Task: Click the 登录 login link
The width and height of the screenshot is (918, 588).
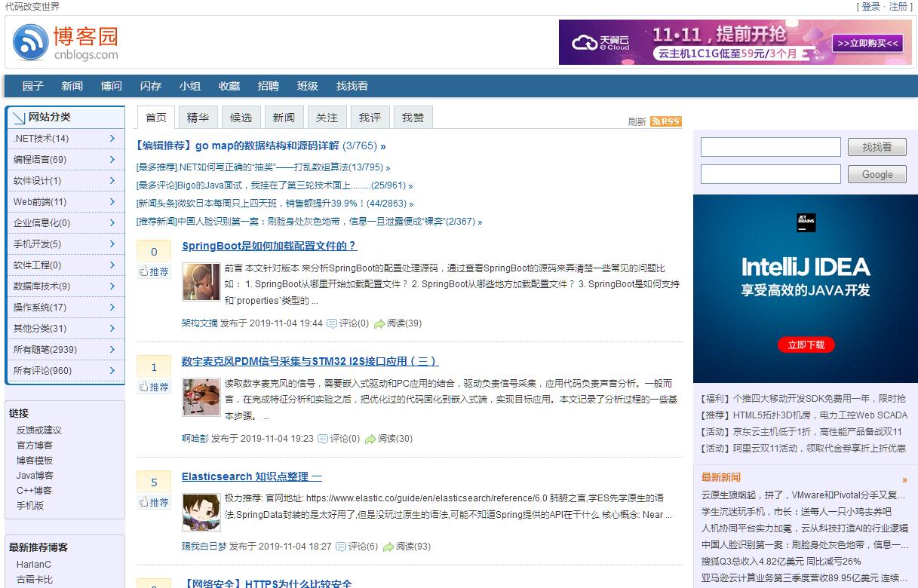Action: click(870, 6)
